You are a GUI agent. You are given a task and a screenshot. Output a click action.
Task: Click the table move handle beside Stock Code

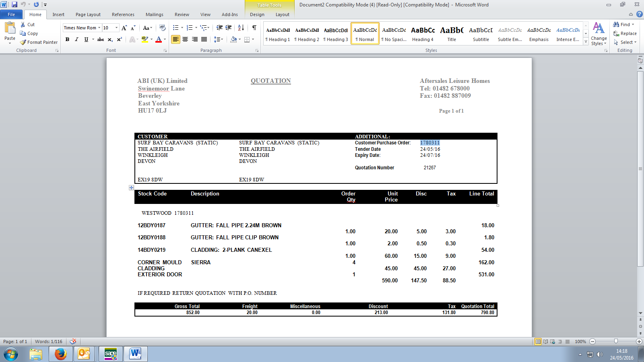(x=131, y=188)
